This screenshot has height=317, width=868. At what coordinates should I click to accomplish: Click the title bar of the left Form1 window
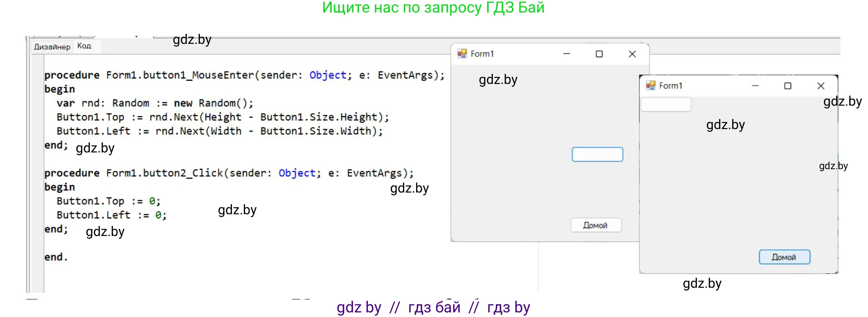(x=523, y=54)
